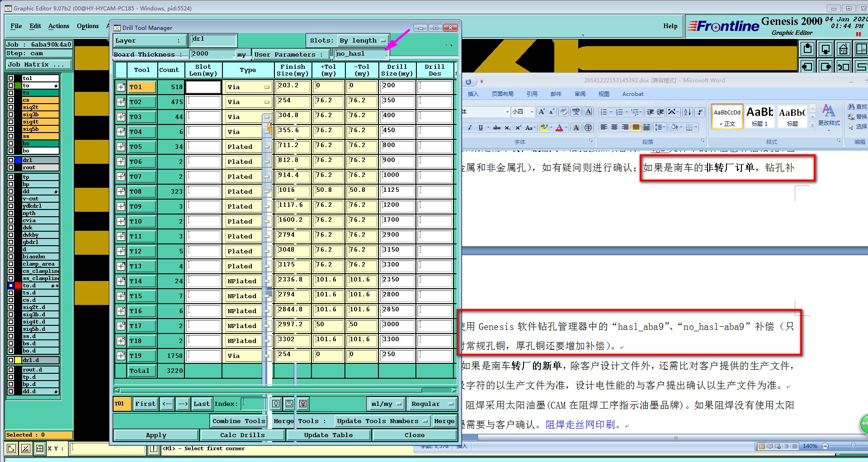Switch to Word's 页面布局 tab

coord(502,94)
